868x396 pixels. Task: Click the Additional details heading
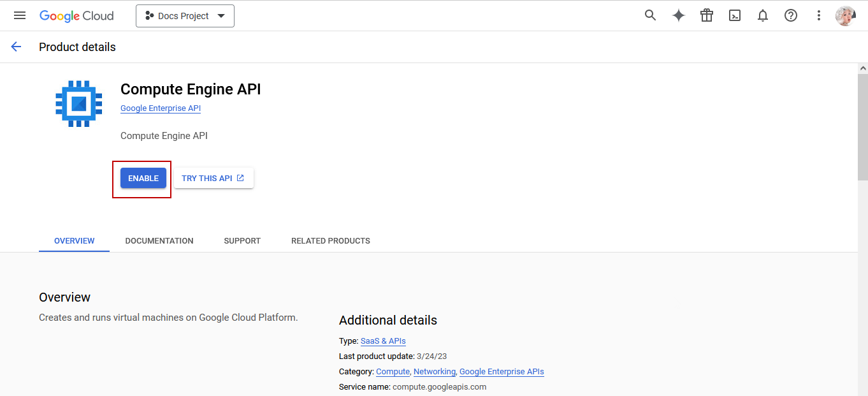(388, 320)
